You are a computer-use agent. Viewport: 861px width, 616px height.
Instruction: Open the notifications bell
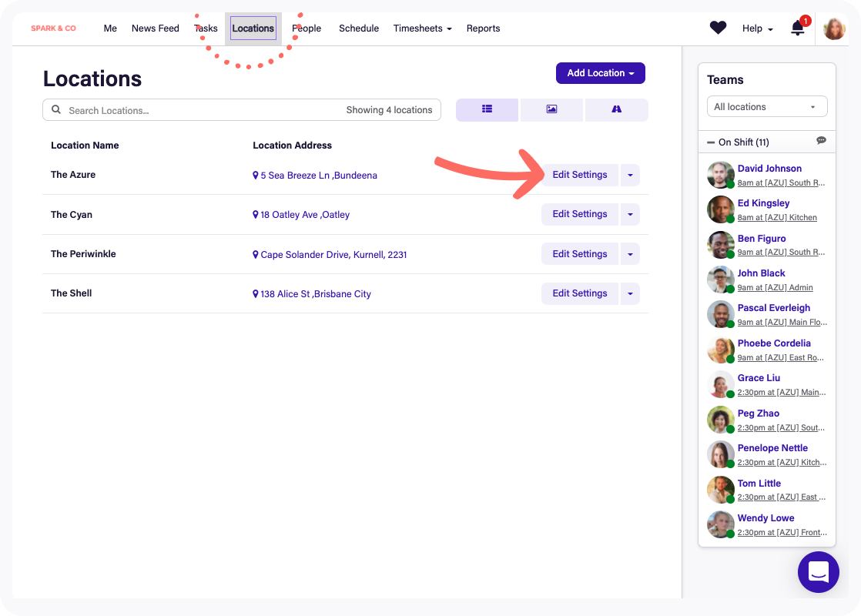pyautogui.click(x=798, y=28)
